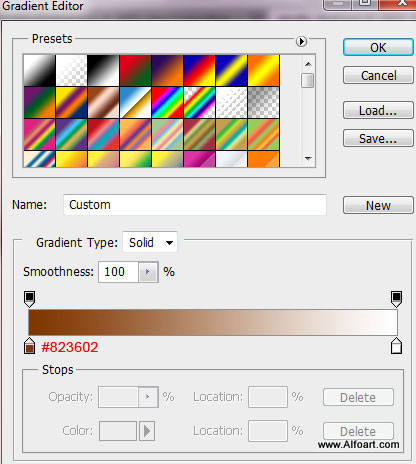Select the magenta preset in bottom row
The width and height of the screenshot is (416, 464).
pos(199,159)
